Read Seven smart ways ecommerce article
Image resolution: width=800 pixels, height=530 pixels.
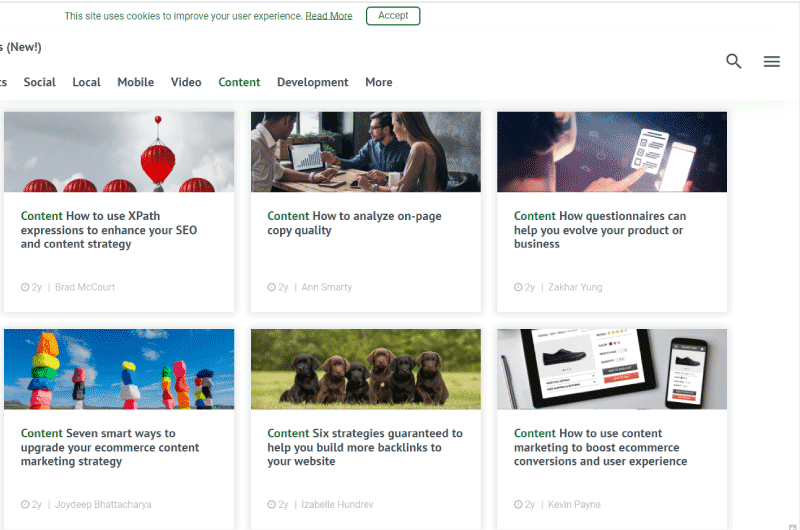110,447
